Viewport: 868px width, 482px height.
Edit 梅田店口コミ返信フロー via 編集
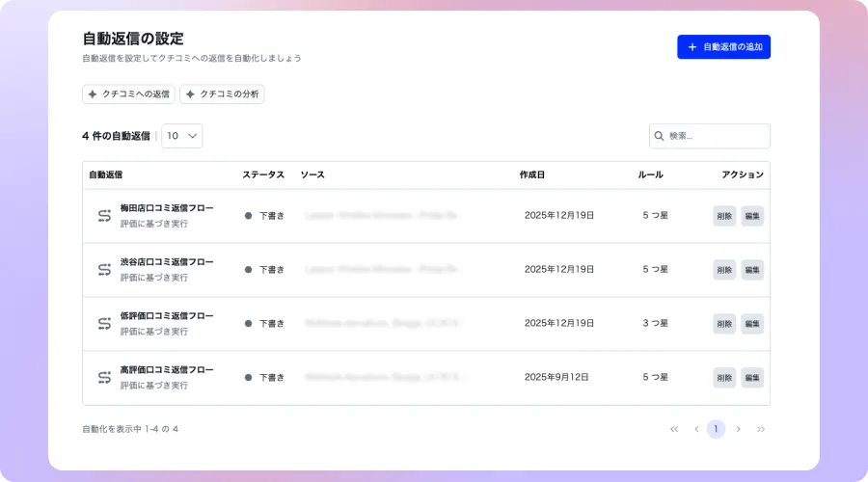coord(752,216)
